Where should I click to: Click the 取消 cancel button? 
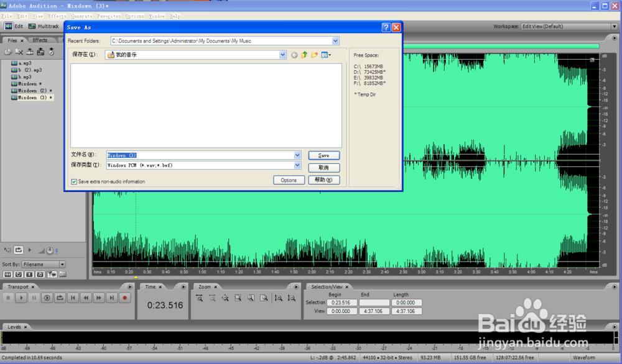pos(323,168)
